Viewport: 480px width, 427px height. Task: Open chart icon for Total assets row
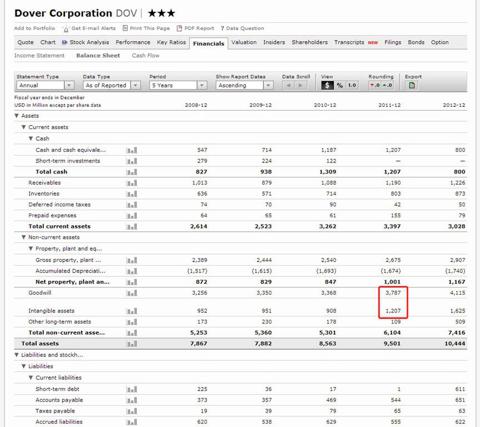[x=132, y=344]
